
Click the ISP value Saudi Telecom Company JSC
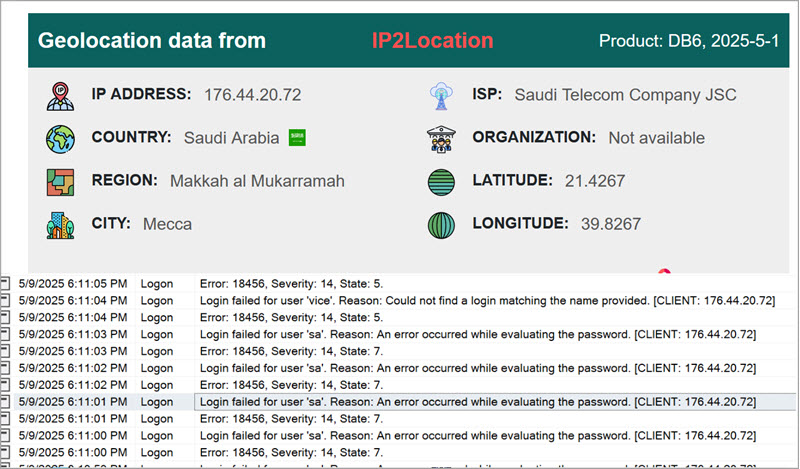pos(625,95)
